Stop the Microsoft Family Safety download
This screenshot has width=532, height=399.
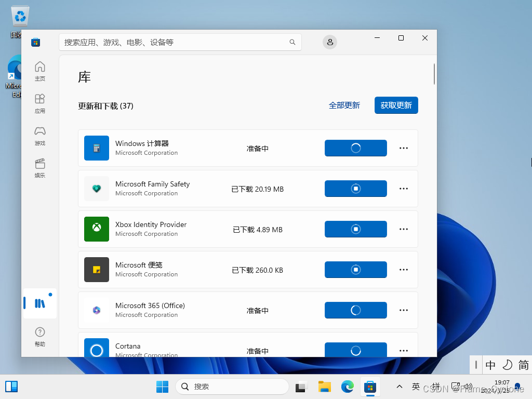tap(355, 189)
